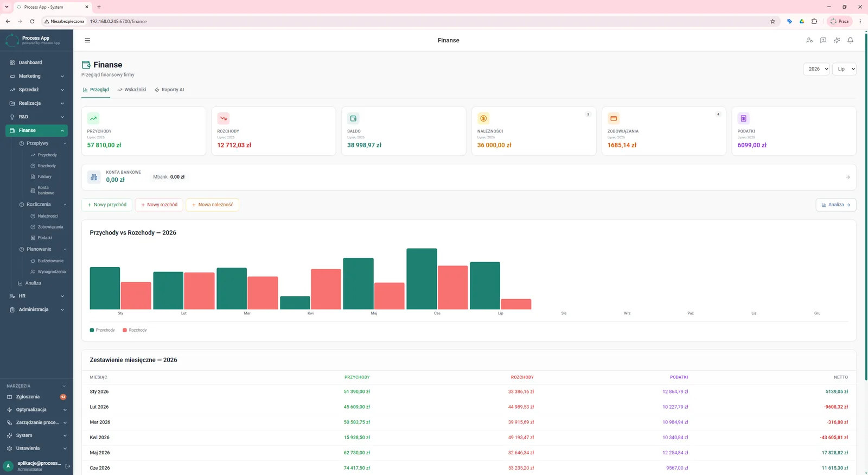Click the Kwi 2026 netto value -43 605,81 zł

click(x=834, y=438)
